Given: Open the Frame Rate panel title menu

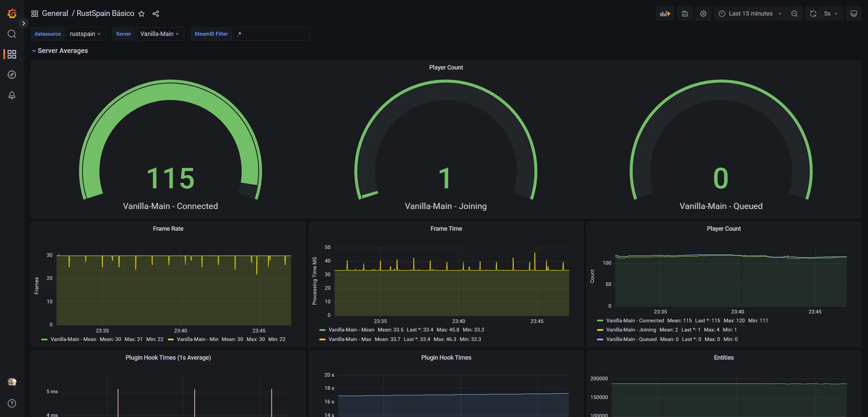Looking at the screenshot, I should click(x=168, y=229).
